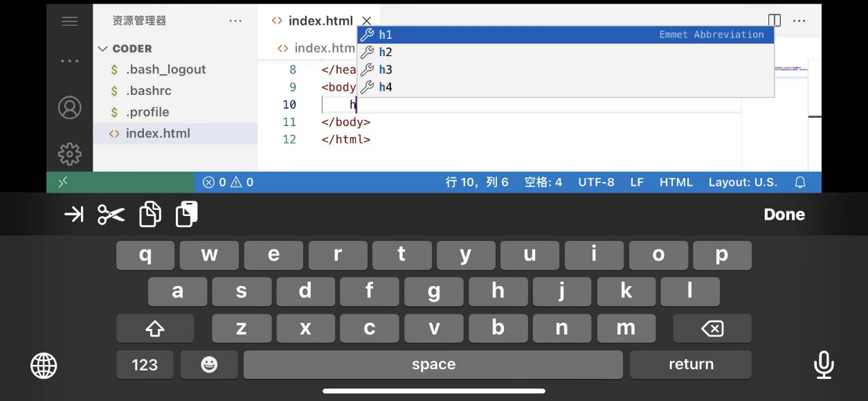
Task: Open explorer panel more actions ellipsis
Action: pyautogui.click(x=235, y=21)
